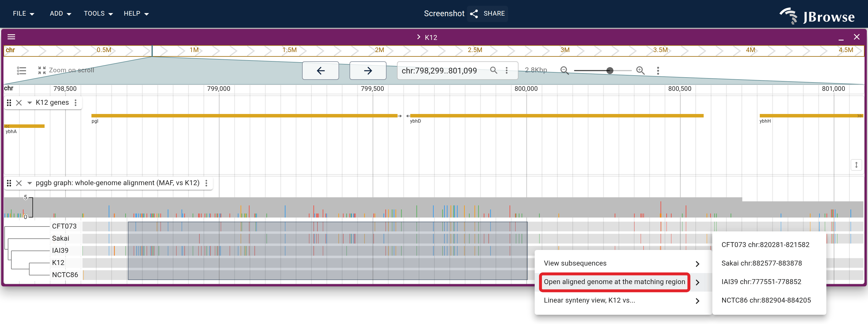Click the 2M mark on overview ruler
This screenshot has height=324, width=868.
coord(379,50)
